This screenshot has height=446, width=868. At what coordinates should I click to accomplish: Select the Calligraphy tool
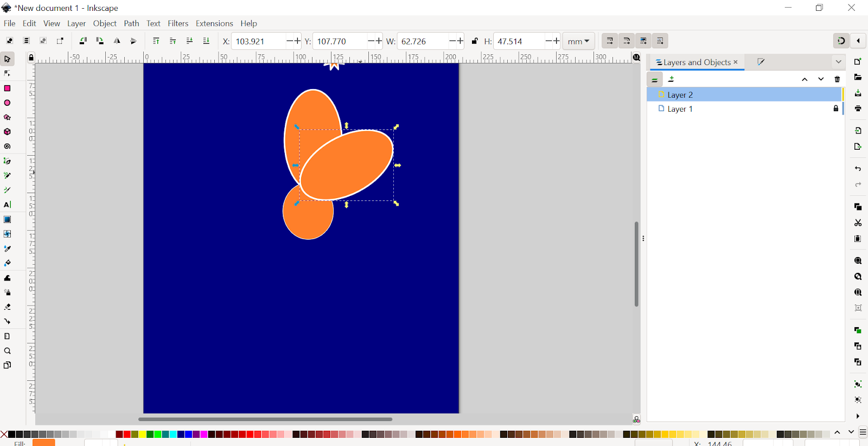coord(7,190)
